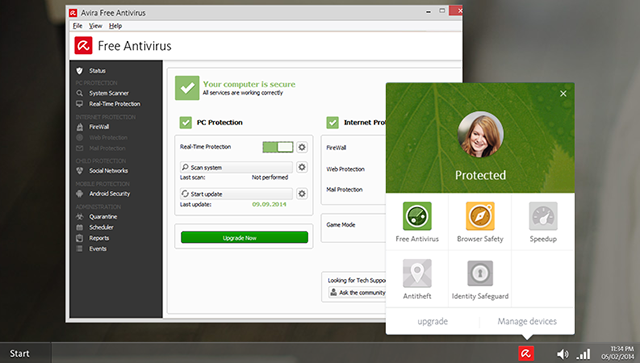Image resolution: width=640 pixels, height=363 pixels.
Task: Open System Scanner in sidebar
Action: pos(109,93)
